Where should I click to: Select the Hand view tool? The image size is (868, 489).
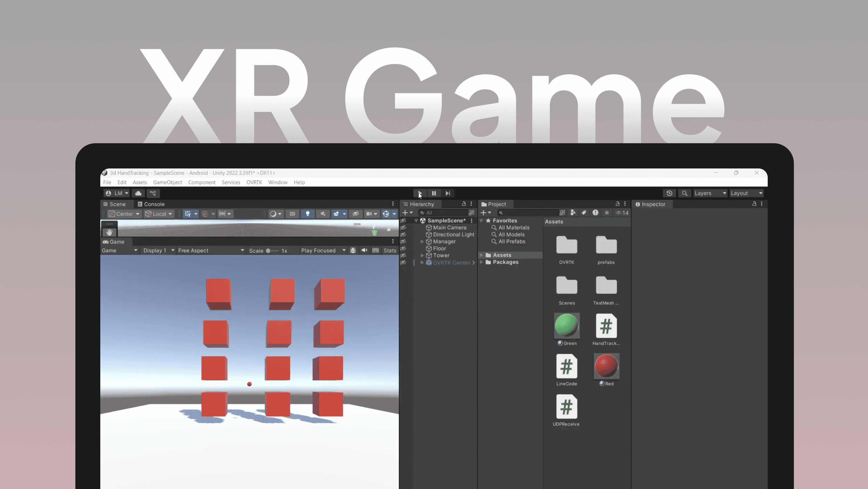[x=109, y=232]
